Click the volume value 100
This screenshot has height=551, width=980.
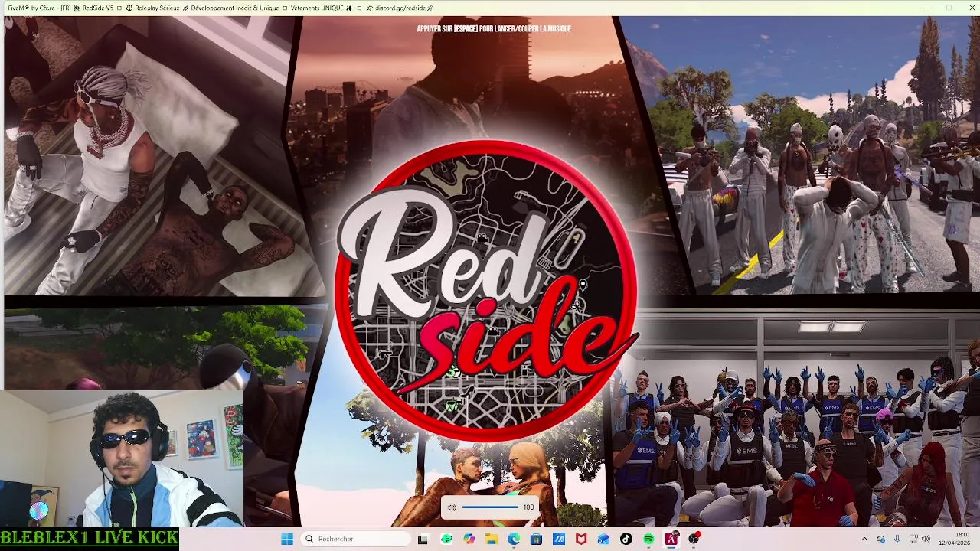point(528,507)
